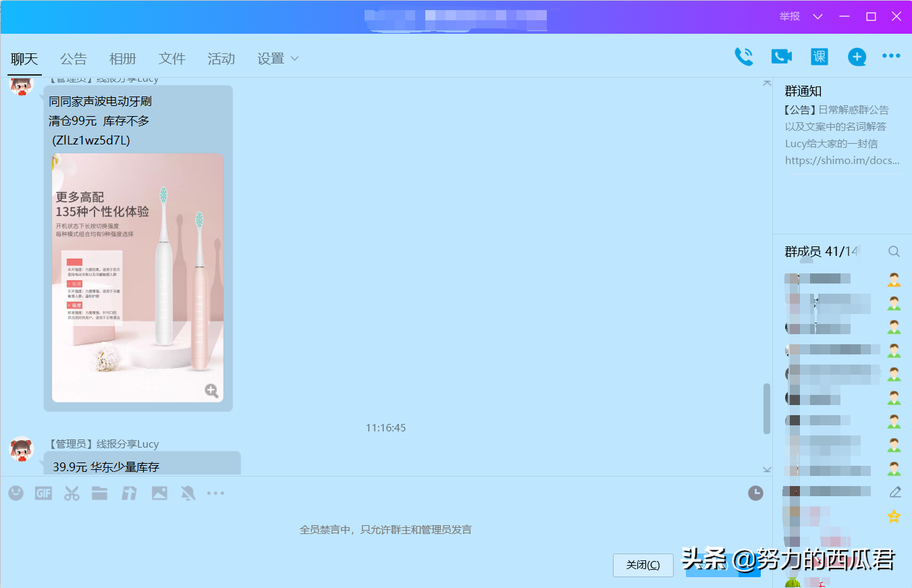Open the emoji picker

[x=15, y=493]
